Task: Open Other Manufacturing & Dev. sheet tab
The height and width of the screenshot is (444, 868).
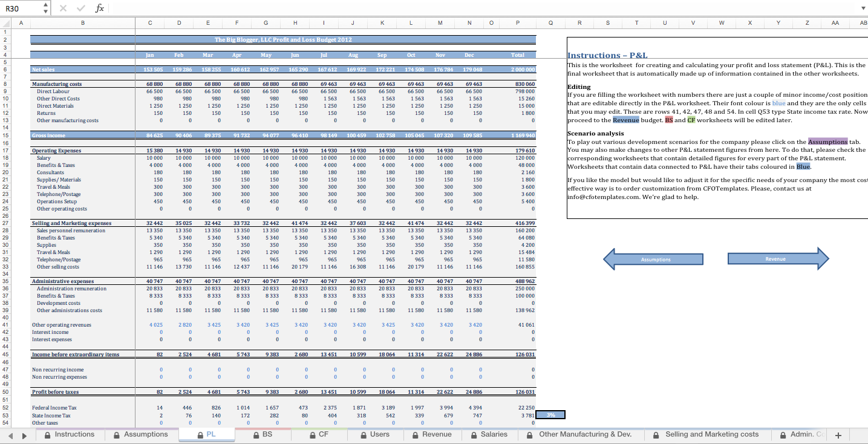Action: (x=581, y=434)
